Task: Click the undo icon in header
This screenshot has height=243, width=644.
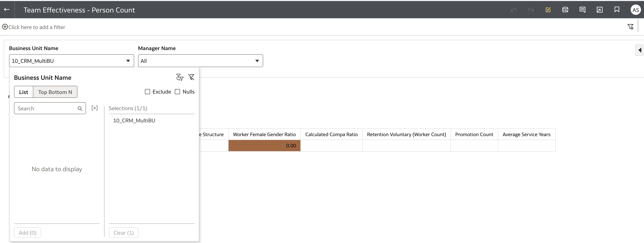Action: point(513,10)
